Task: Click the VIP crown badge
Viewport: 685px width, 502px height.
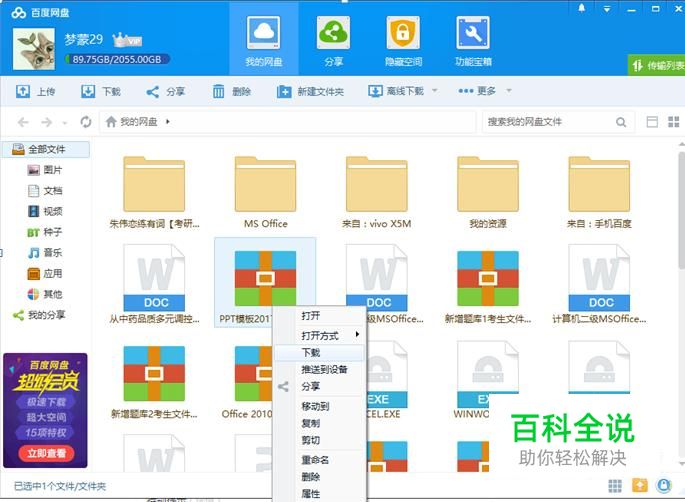Action: coord(127,40)
